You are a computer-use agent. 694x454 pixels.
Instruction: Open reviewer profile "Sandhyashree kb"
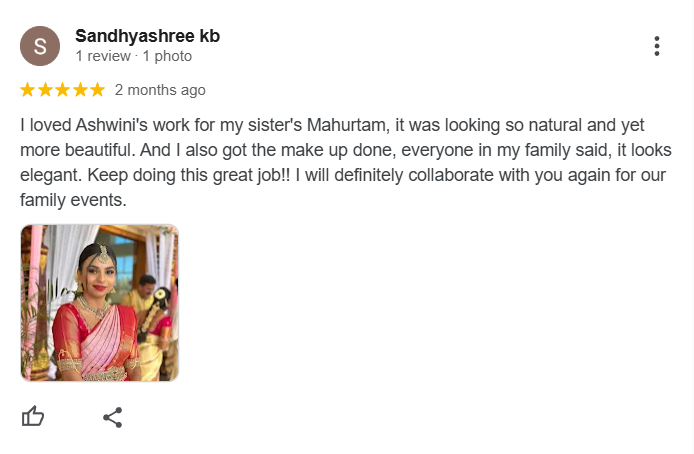pyautogui.click(x=147, y=36)
